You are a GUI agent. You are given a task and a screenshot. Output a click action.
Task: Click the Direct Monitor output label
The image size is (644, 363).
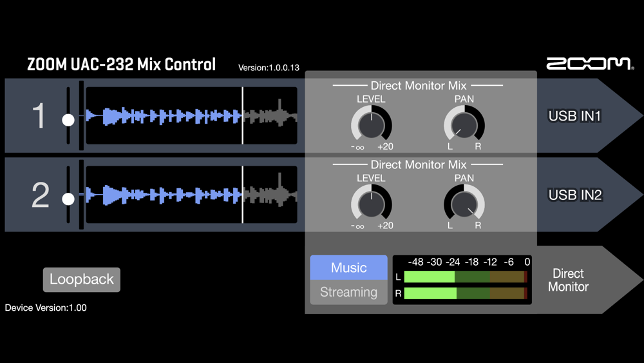click(x=568, y=280)
